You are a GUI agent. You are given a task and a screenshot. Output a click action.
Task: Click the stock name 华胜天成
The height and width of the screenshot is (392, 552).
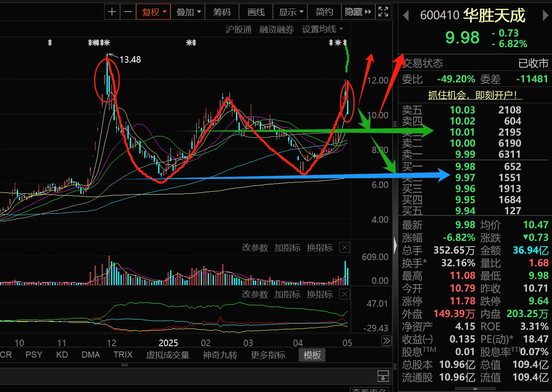[x=494, y=16]
